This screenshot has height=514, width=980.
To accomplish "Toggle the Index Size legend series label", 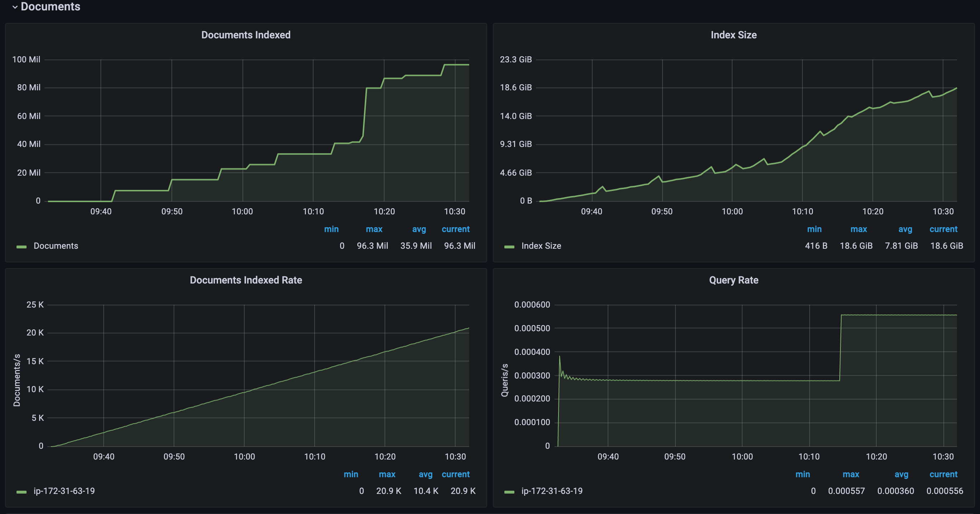I will [x=541, y=246].
